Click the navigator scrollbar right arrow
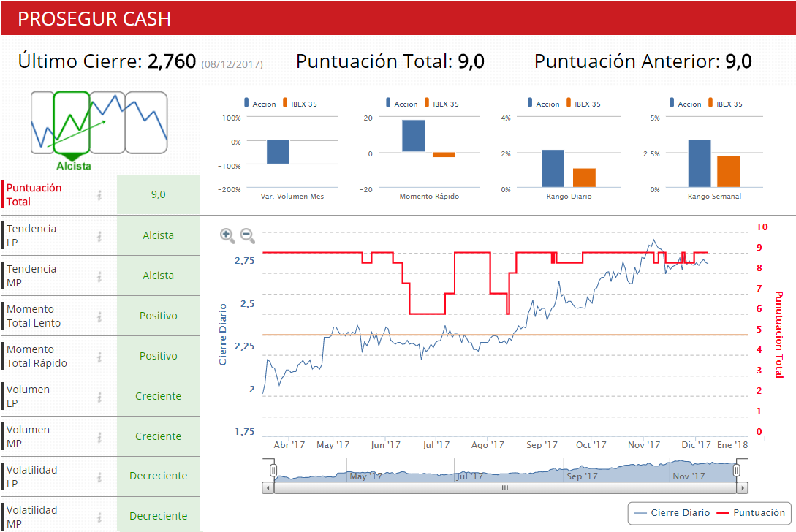 (x=743, y=488)
